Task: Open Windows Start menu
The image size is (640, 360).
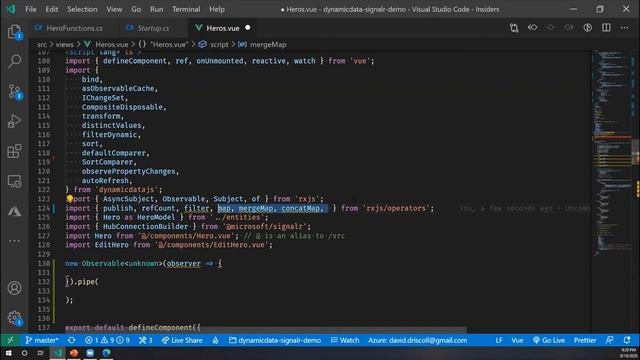Action: (8, 353)
